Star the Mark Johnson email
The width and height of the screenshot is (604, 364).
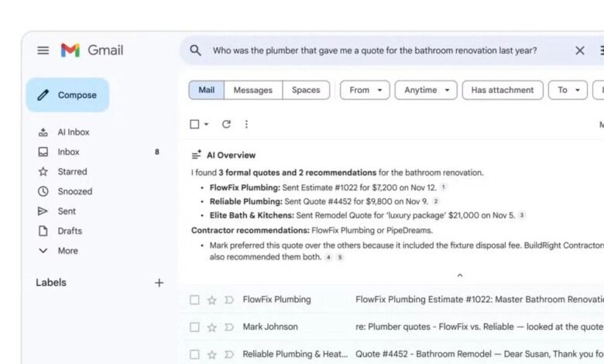pyautogui.click(x=212, y=327)
